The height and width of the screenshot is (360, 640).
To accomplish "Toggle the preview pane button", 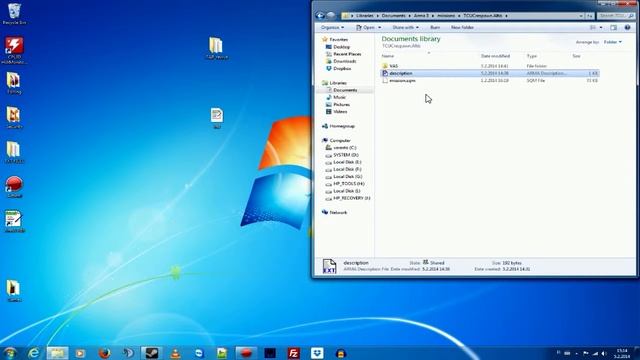I will pos(613,27).
